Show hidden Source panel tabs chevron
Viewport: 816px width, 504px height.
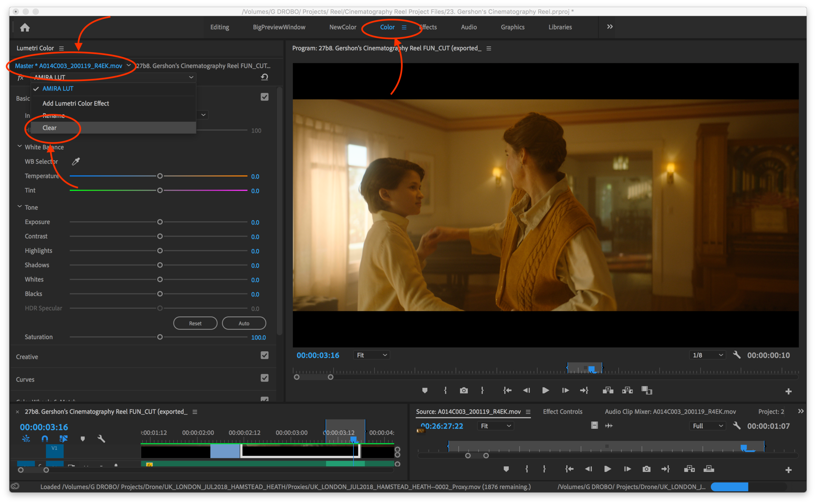[x=801, y=411]
